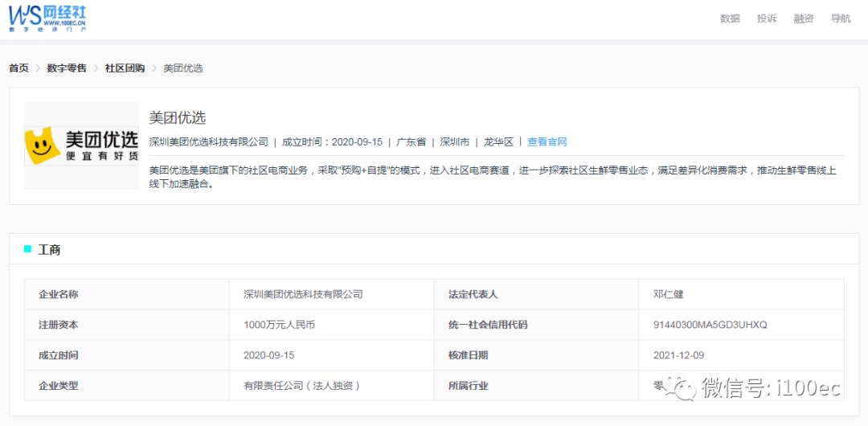Image resolution: width=868 pixels, height=426 pixels.
Task: Select 深圳美团优选科技有限公司 table cell
Action: click(332, 294)
